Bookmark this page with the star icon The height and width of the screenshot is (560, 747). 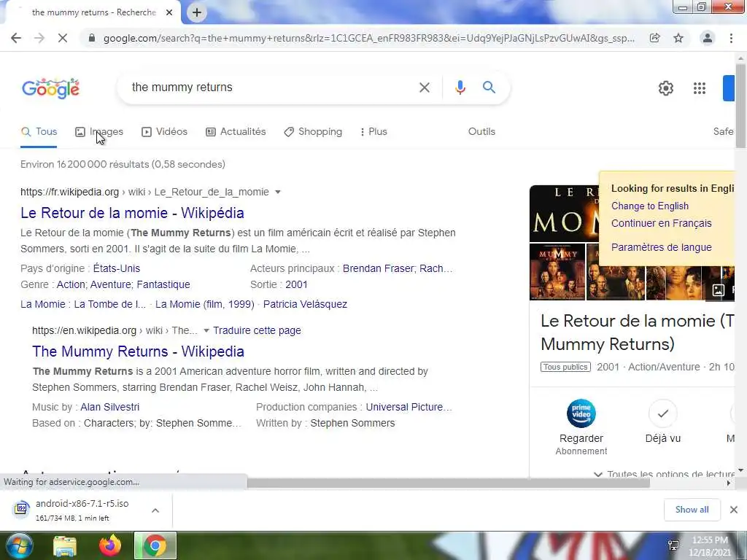(x=678, y=38)
